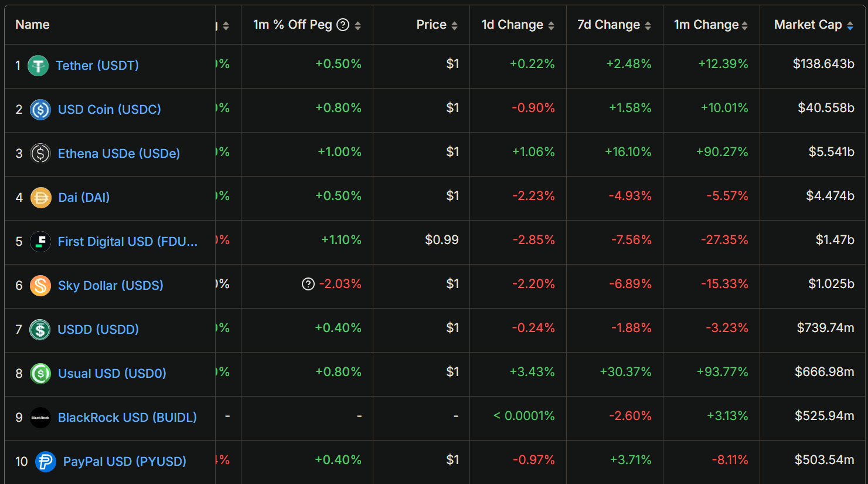Screen dimensions: 868x484
Task: Click the Ethena USDe logo icon
Action: click(40, 154)
